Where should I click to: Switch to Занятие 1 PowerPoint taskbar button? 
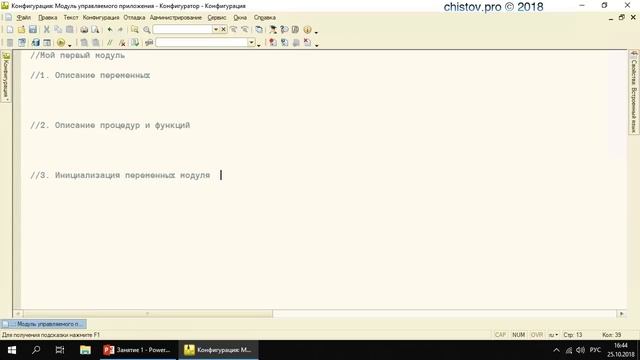coord(138,350)
